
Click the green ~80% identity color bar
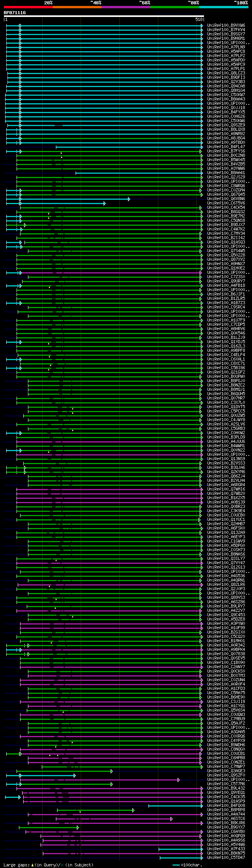click(x=175, y=7)
